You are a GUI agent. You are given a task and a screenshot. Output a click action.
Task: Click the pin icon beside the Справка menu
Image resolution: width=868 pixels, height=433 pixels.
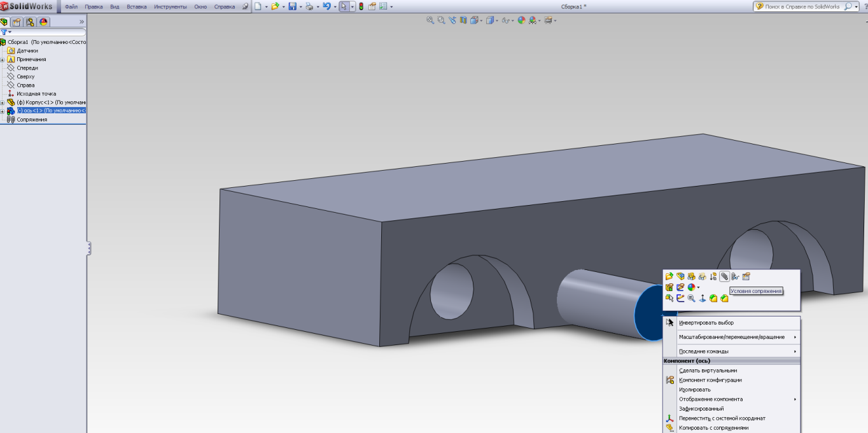(246, 7)
